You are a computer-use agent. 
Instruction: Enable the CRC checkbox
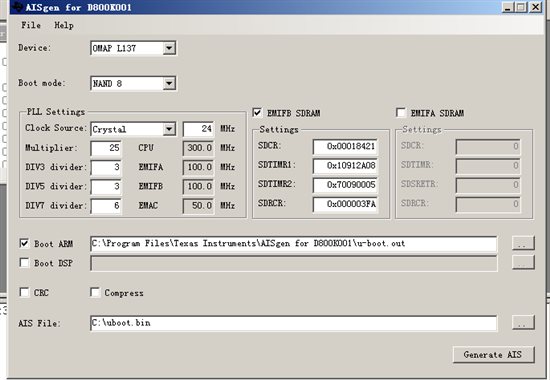coord(24,292)
